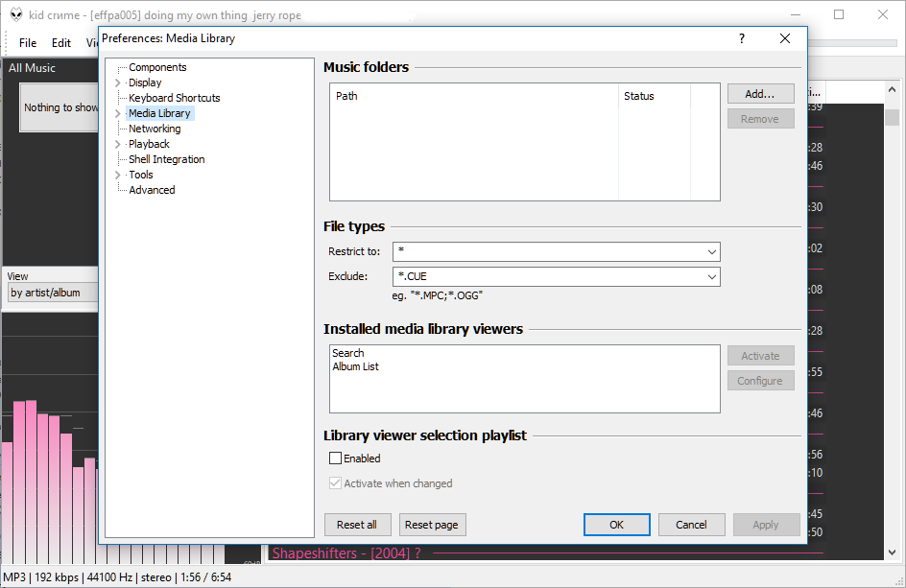This screenshot has width=906, height=588.
Task: Click the Help question mark button
Action: 741,38
